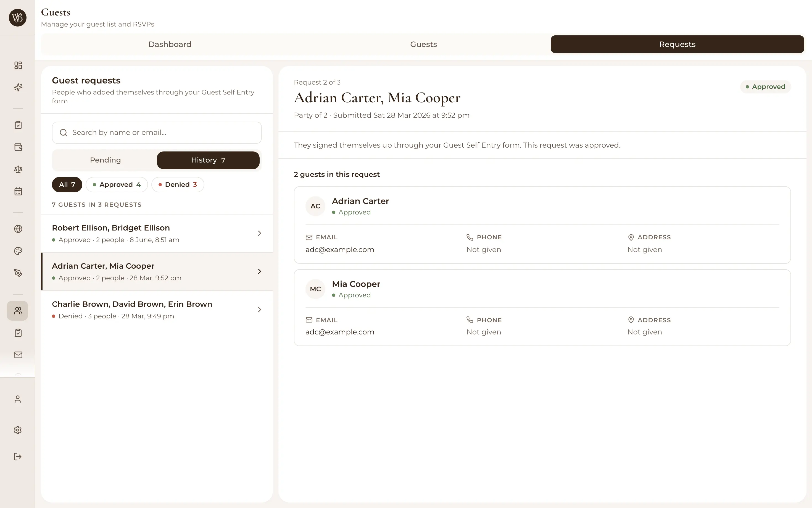Click the location pin in Adrian Carter's card
The height and width of the screenshot is (508, 812).
631,237
